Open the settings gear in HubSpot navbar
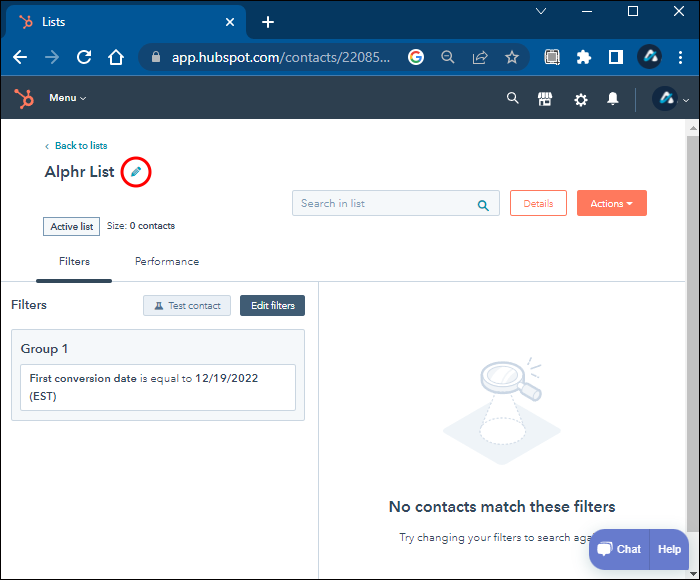Viewport: 700px width, 580px height. click(580, 99)
